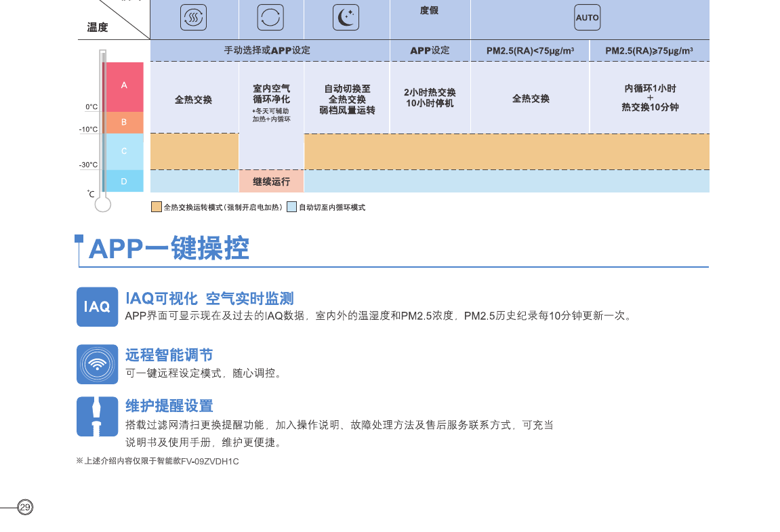The height and width of the screenshot is (532, 780).
Task: Select the maintenance reminder tool icon
Action: pyautogui.click(x=97, y=416)
